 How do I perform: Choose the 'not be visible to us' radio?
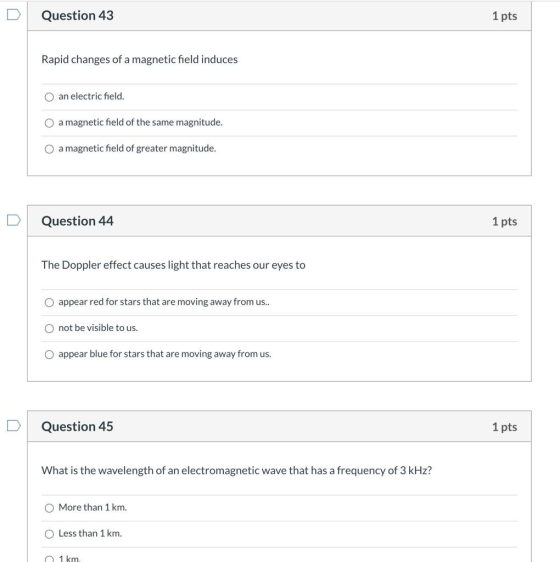click(x=49, y=328)
